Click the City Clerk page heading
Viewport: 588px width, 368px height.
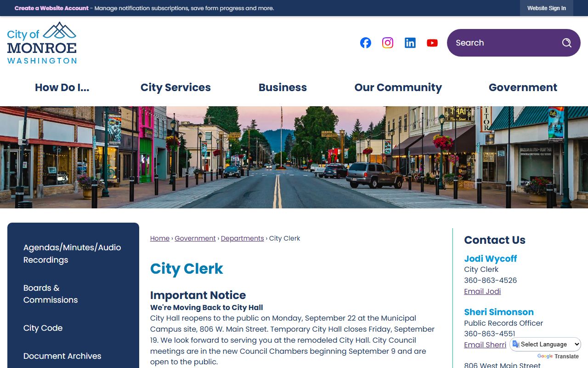(x=187, y=269)
